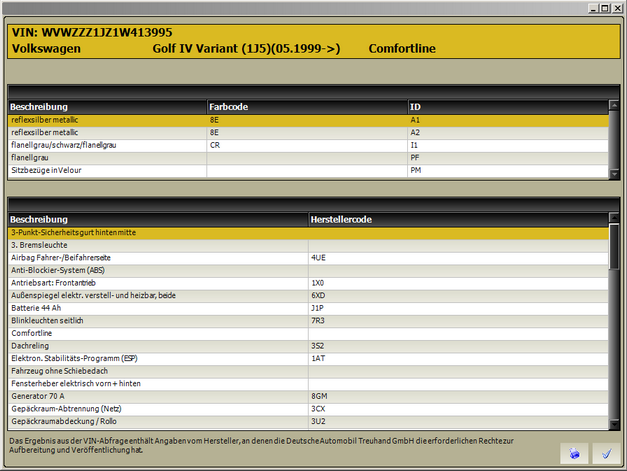
Task: Select the Batterie 44 Ah row
Action: click(308, 308)
